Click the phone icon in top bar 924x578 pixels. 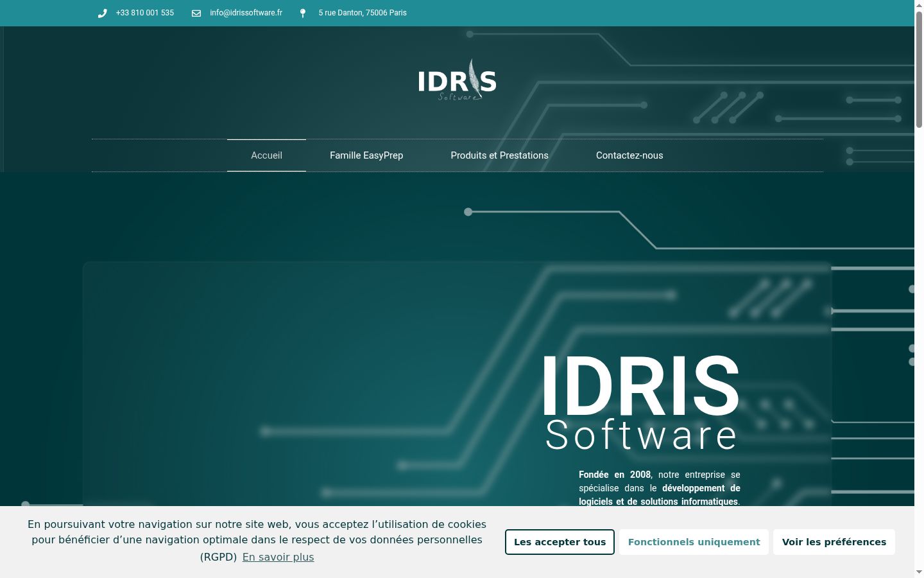pos(102,13)
